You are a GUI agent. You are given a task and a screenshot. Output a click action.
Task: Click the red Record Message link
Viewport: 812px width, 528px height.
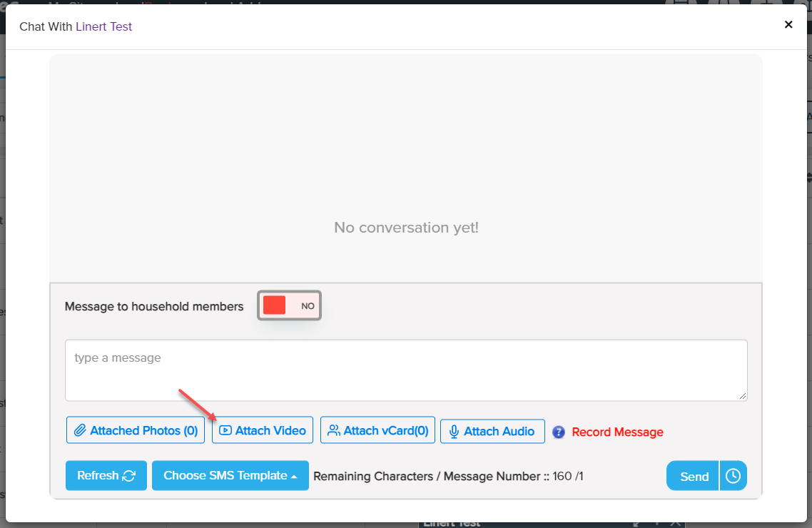617,432
